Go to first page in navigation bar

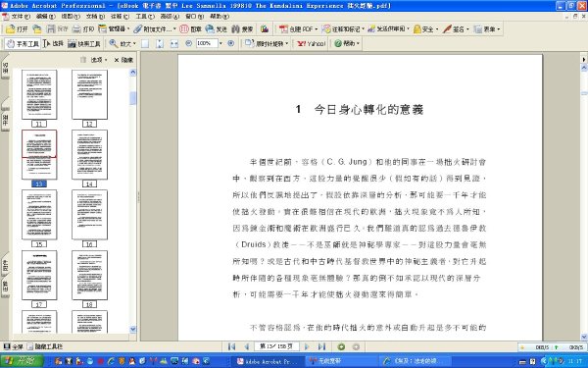point(231,346)
